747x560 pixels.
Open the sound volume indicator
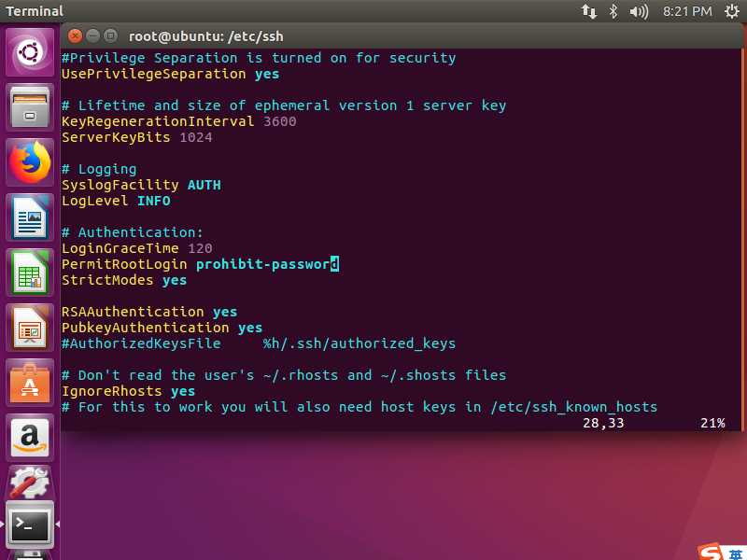639,11
